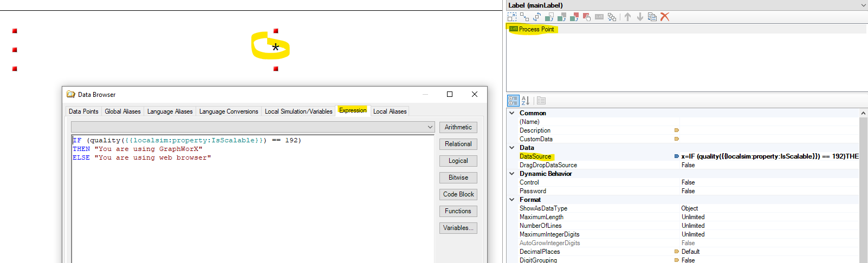Select the Process Point dynamic entry
The height and width of the screenshot is (263, 868).
536,29
